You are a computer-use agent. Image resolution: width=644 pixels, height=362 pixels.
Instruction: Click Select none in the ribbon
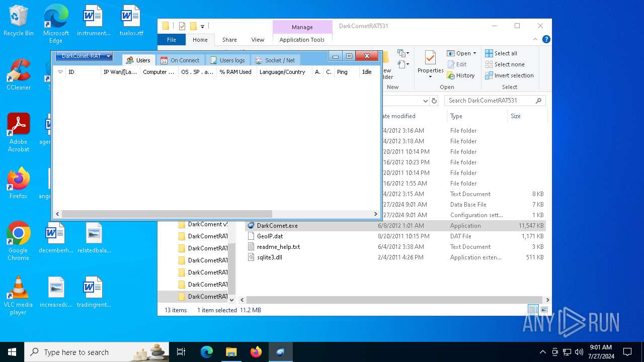pos(505,64)
